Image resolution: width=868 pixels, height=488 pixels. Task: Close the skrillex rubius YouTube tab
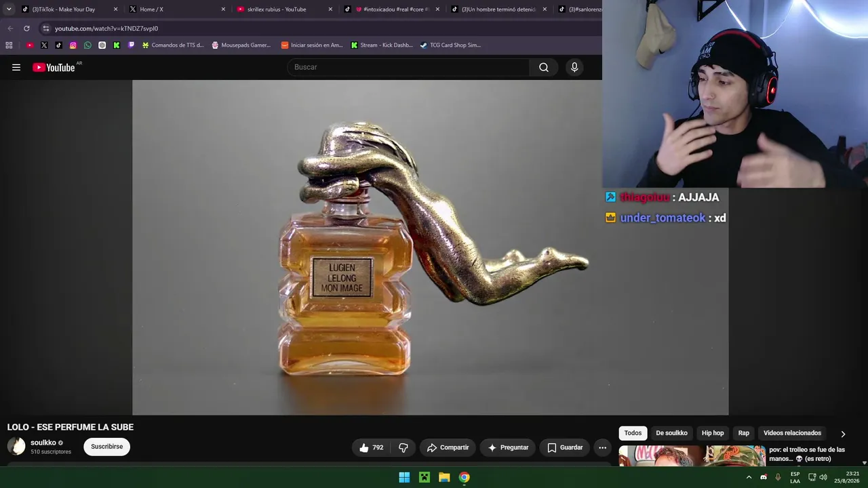click(x=330, y=9)
